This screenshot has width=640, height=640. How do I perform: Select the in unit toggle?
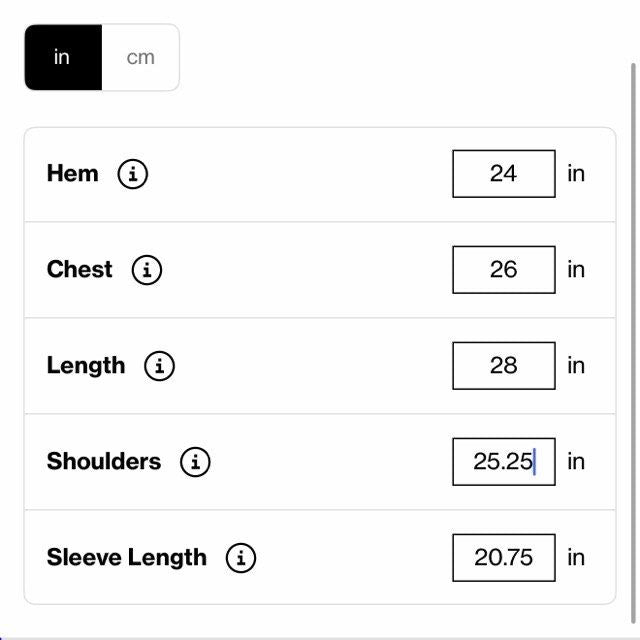[x=63, y=58]
